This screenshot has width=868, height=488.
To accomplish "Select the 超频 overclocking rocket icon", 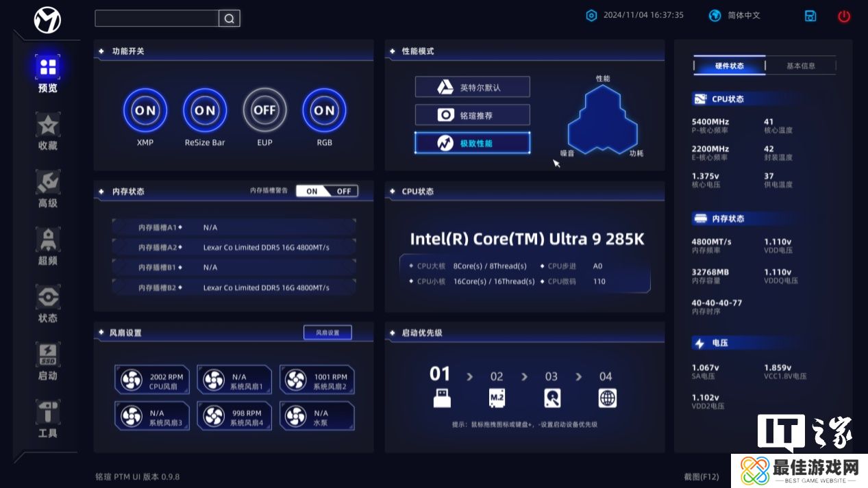I will click(48, 240).
